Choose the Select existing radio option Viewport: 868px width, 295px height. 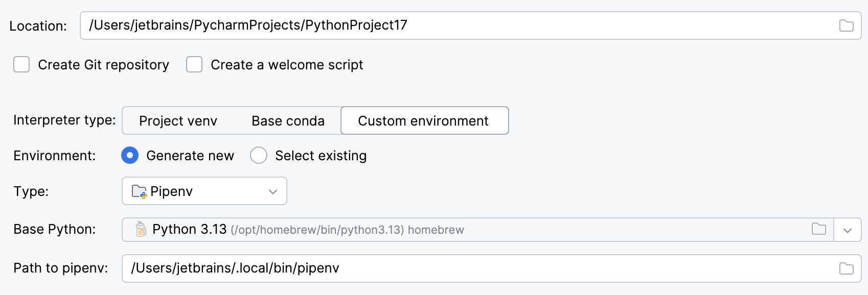[259, 155]
